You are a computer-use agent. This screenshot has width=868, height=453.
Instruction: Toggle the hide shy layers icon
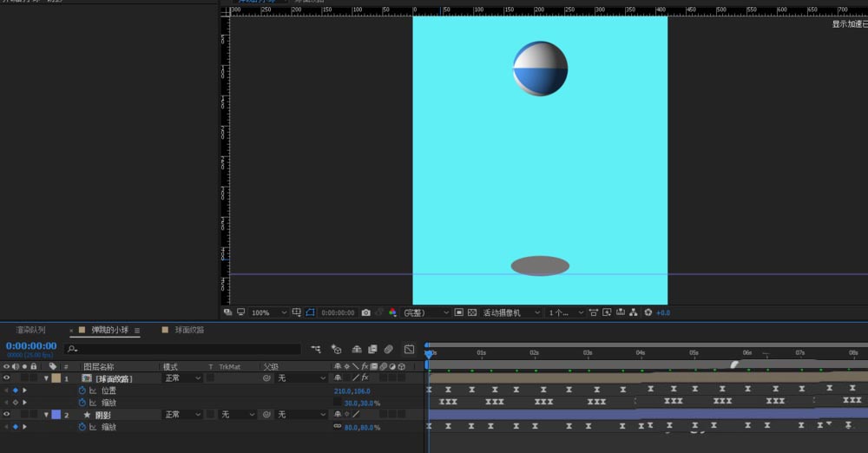pos(357,349)
